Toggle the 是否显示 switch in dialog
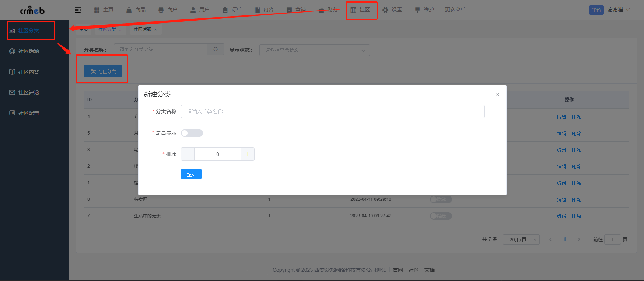This screenshot has height=281, width=644. (192, 133)
